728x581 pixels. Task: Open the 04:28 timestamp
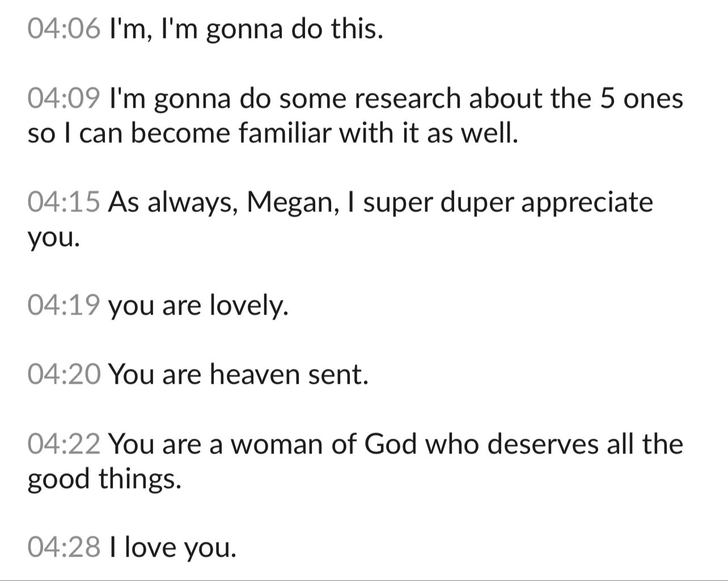coord(64,548)
